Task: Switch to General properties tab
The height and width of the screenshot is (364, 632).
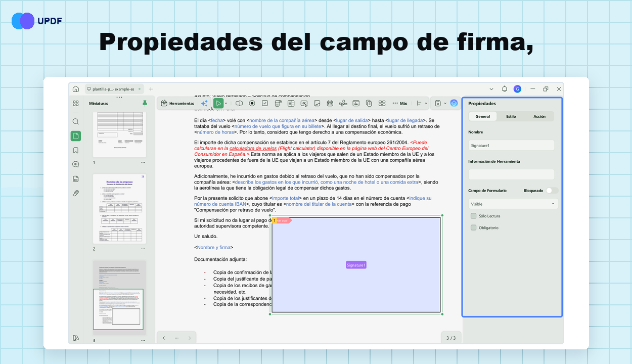Action: click(483, 116)
